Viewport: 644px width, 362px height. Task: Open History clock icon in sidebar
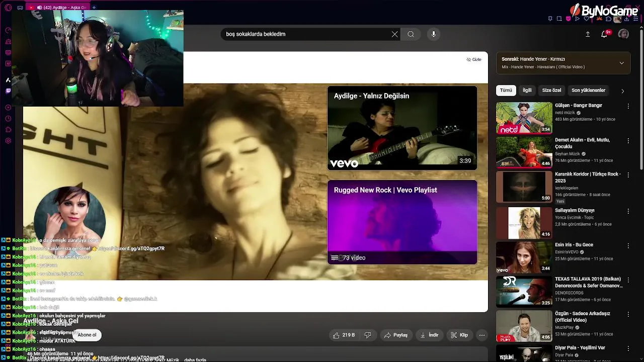pos(8,119)
